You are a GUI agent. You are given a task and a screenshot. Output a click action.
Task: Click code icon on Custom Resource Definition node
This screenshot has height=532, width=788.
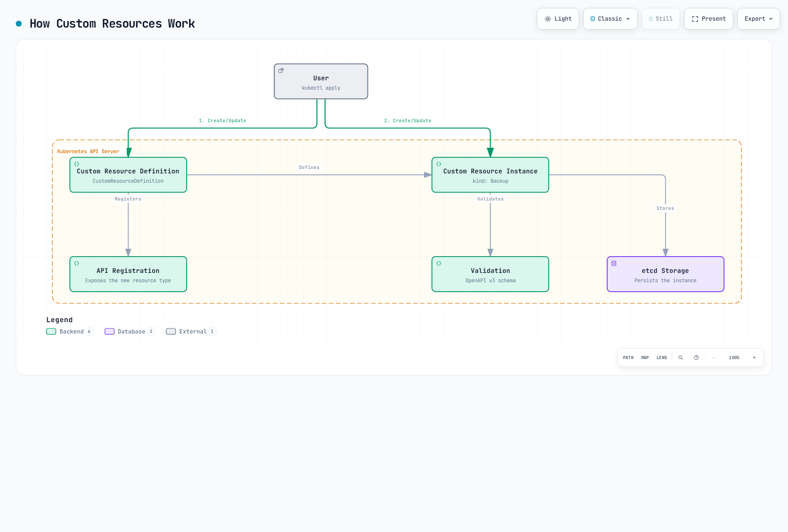(77, 164)
